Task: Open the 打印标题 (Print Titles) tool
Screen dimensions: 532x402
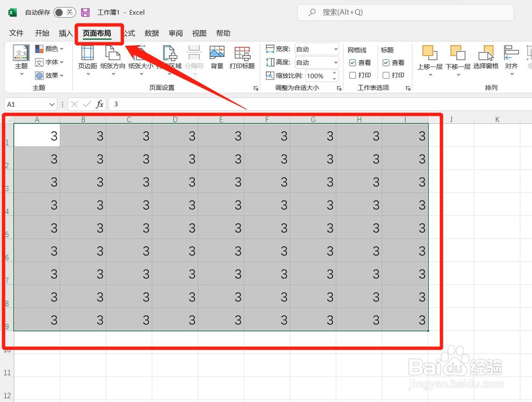Action: click(242, 59)
